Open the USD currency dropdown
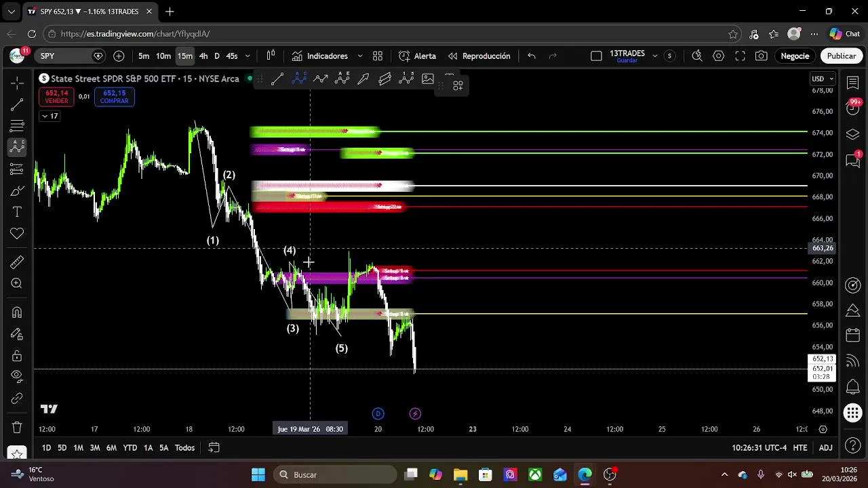 click(x=823, y=79)
